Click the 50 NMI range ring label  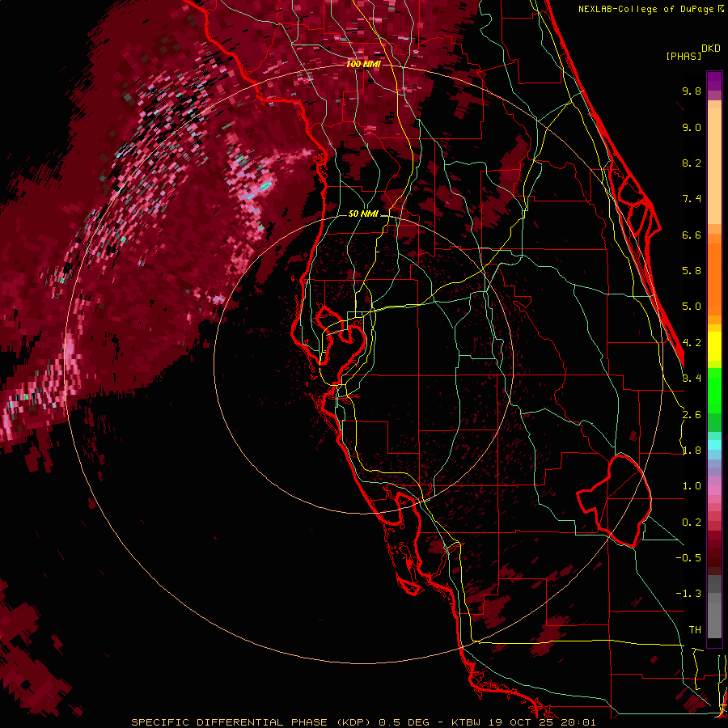click(363, 214)
